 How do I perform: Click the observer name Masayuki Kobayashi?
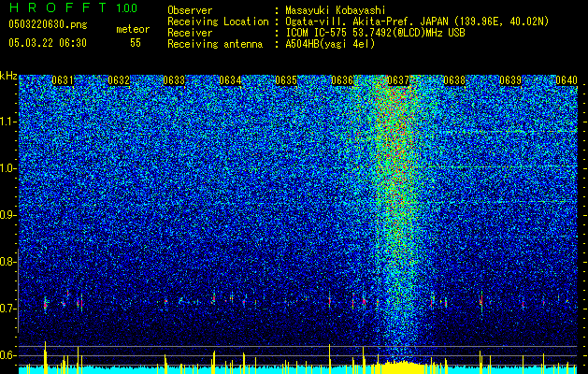click(x=336, y=10)
